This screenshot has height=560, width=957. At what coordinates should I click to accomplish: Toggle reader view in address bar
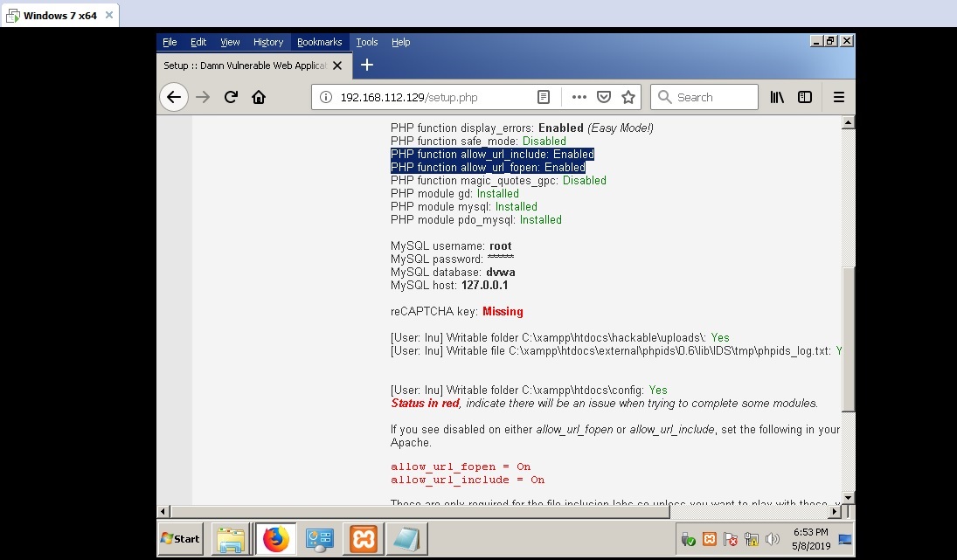click(544, 97)
